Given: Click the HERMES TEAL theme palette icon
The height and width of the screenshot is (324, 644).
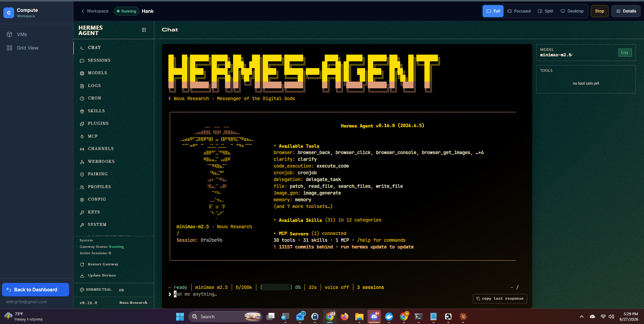Looking at the screenshot, I should pyautogui.click(x=82, y=290).
